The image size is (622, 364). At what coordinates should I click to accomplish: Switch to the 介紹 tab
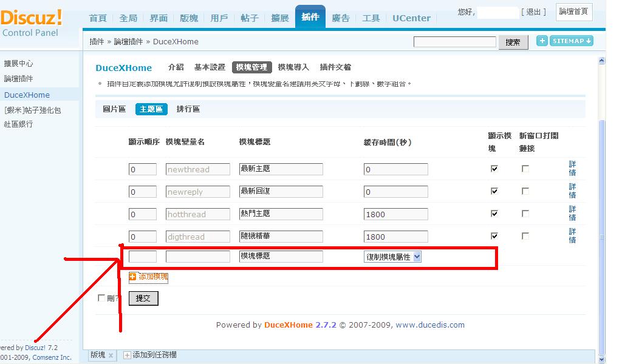pos(176,67)
